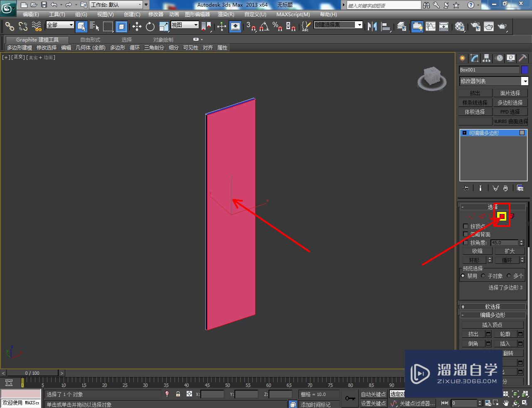Expand the 软选择 rollout
Screen dimensions: 532x408
click(493, 307)
